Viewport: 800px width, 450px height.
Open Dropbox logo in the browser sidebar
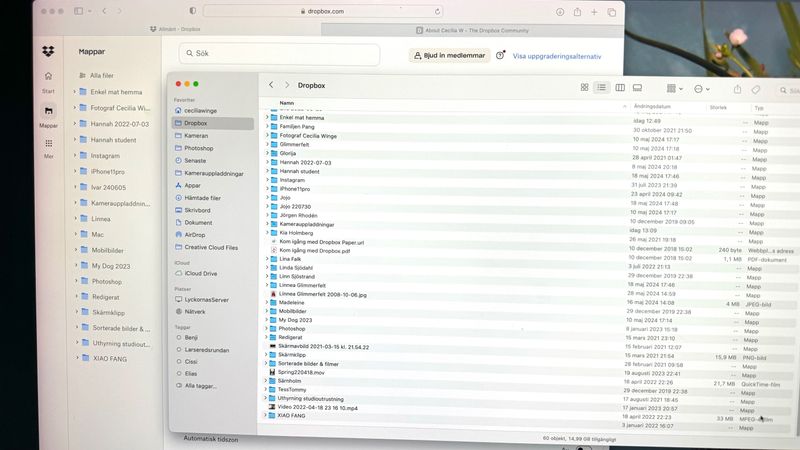(x=48, y=51)
